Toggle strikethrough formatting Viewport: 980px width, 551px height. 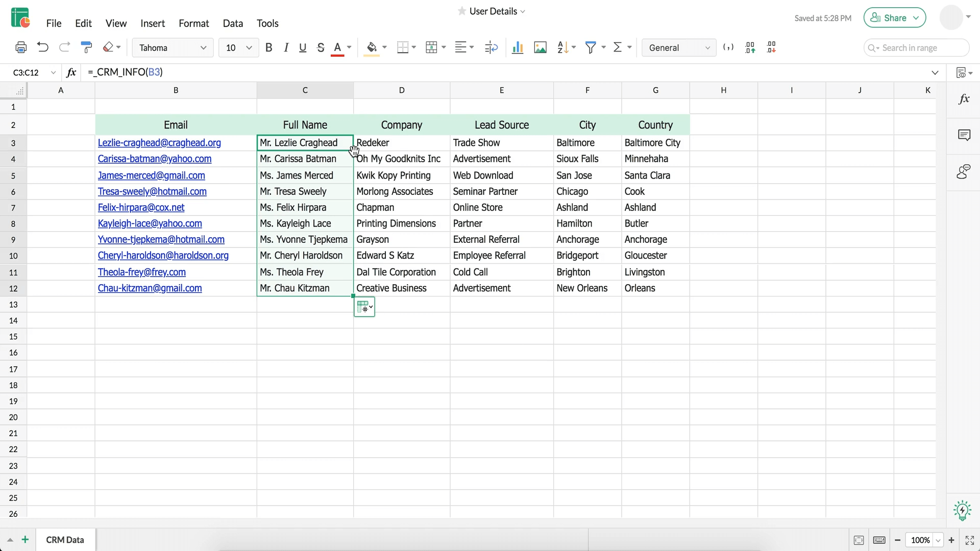click(321, 47)
